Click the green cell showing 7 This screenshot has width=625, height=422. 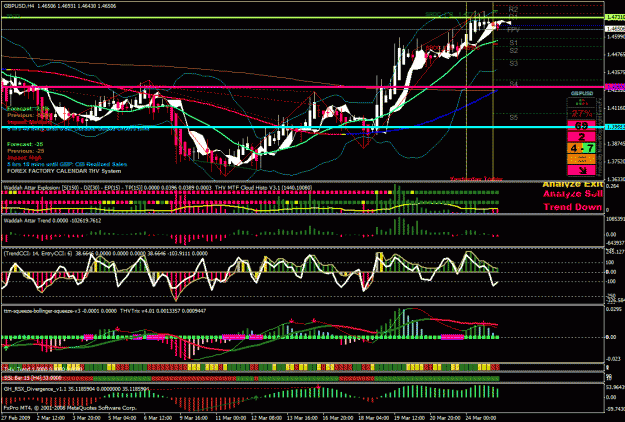(x=589, y=148)
